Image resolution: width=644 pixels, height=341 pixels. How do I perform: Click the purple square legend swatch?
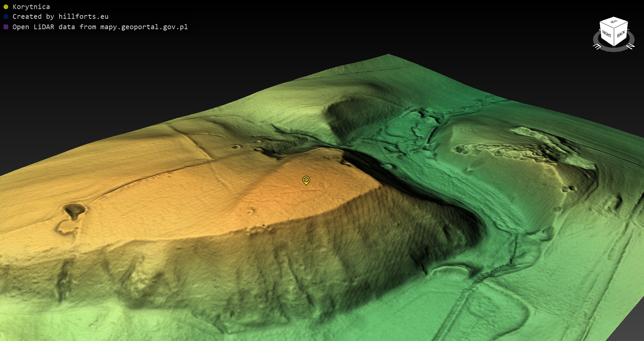point(6,27)
